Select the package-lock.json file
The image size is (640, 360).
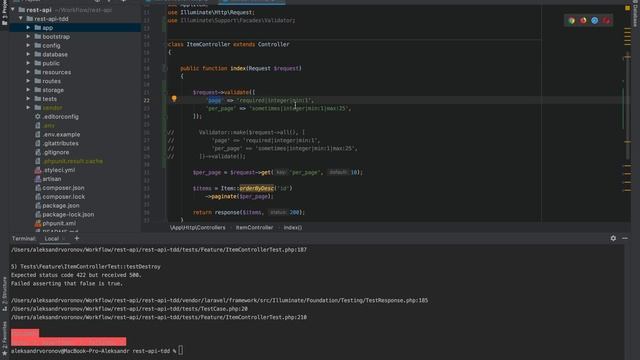pos(68,215)
